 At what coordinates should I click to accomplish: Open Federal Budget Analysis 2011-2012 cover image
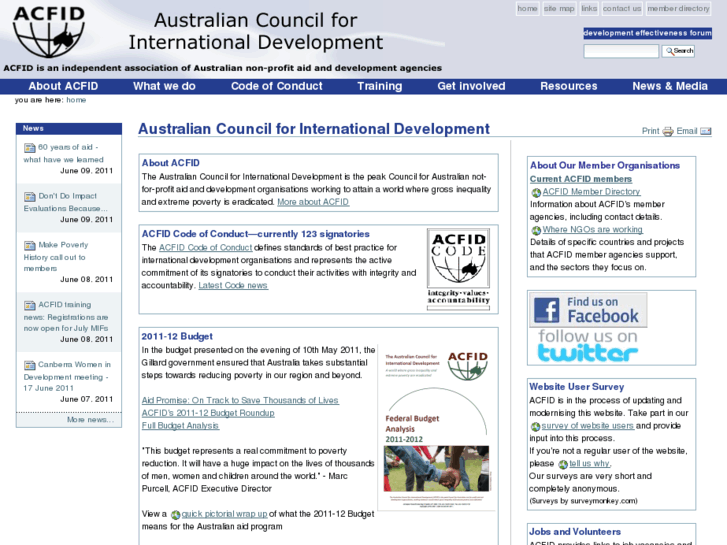436,427
